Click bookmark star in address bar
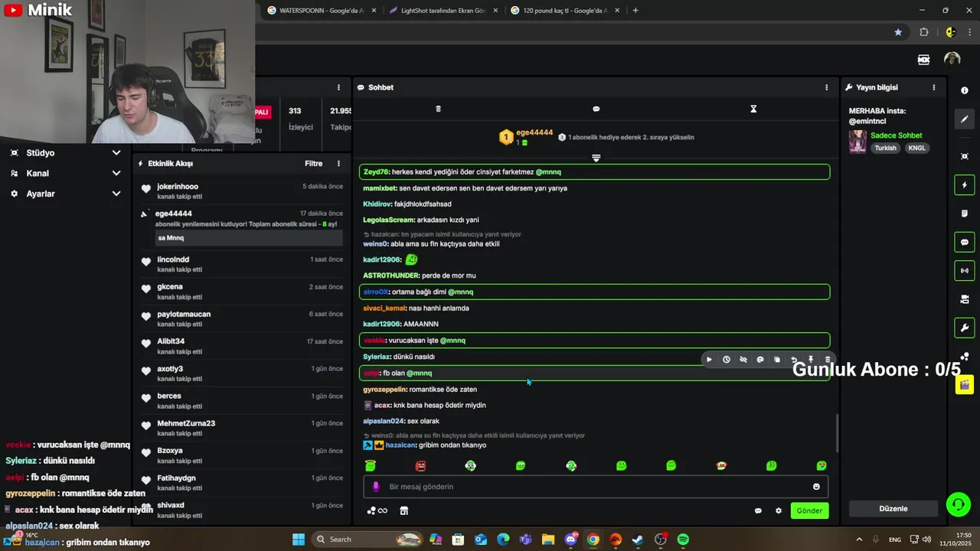This screenshot has height=551, width=980. pyautogui.click(x=898, y=32)
